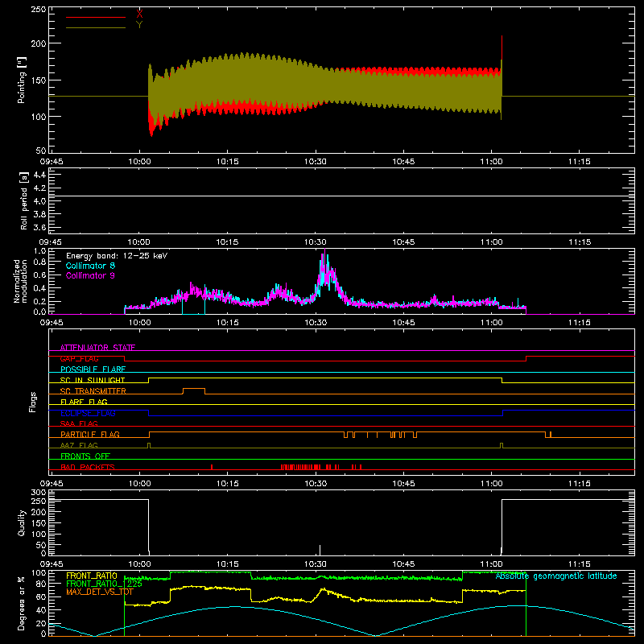
Task: Click the raised SC_TRANSMITTER pulse segment
Action: click(x=194, y=389)
